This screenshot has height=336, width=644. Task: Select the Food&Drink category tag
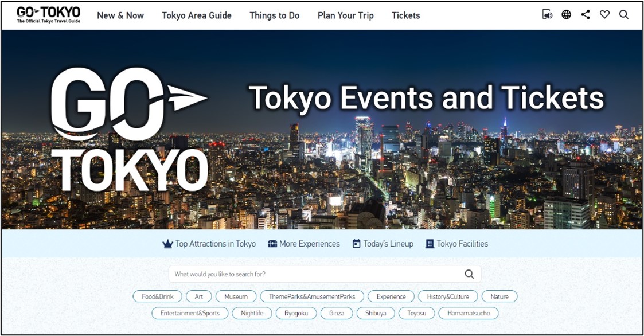tap(157, 296)
